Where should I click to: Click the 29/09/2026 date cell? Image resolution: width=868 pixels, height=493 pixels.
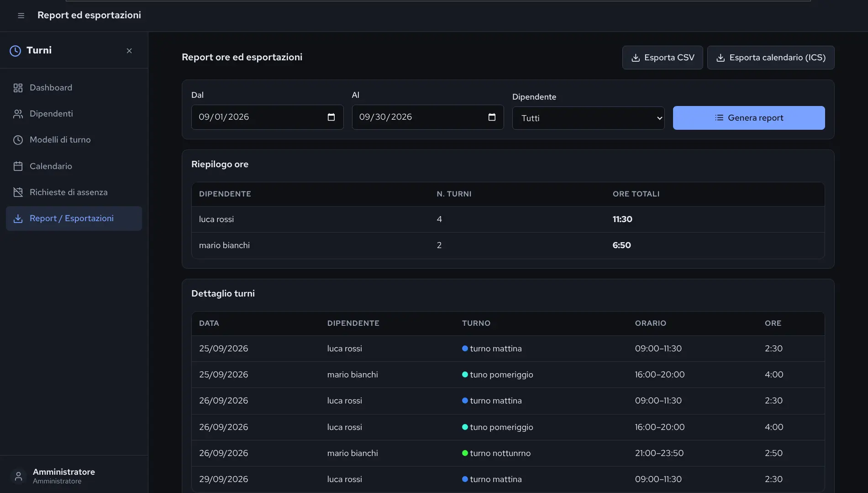224,479
